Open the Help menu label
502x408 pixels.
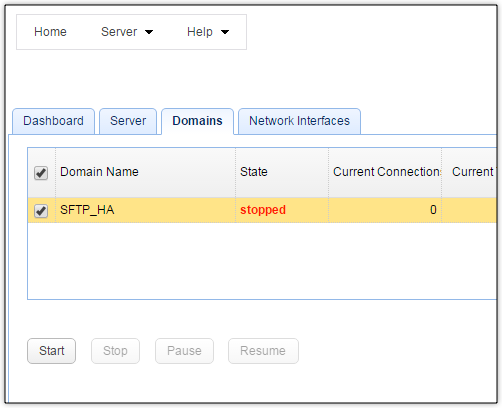(x=200, y=32)
